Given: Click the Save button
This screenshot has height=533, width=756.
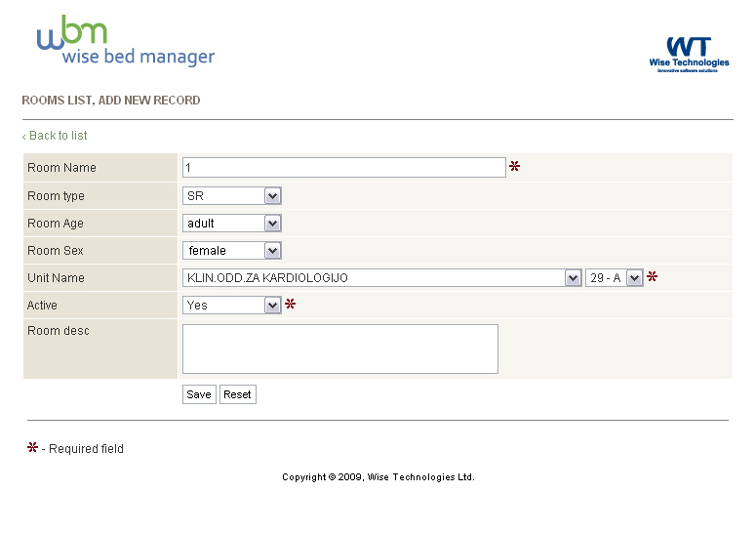Looking at the screenshot, I should [x=199, y=394].
